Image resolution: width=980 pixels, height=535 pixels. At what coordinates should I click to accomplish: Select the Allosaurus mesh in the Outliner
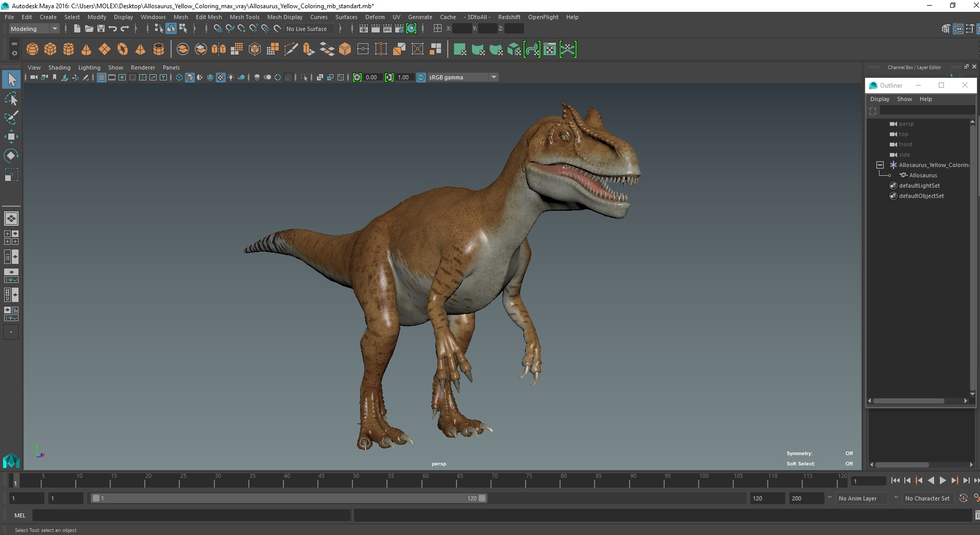tap(923, 175)
